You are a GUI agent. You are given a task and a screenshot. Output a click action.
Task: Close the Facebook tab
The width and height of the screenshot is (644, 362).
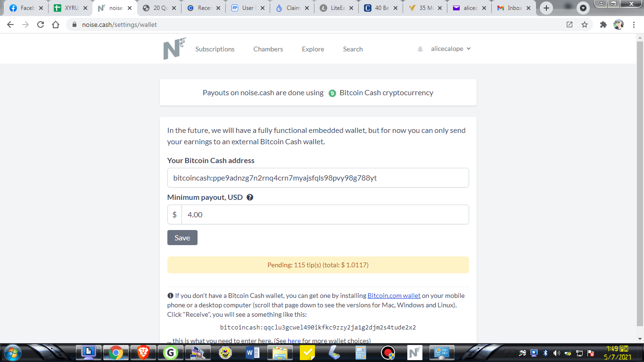click(x=41, y=8)
